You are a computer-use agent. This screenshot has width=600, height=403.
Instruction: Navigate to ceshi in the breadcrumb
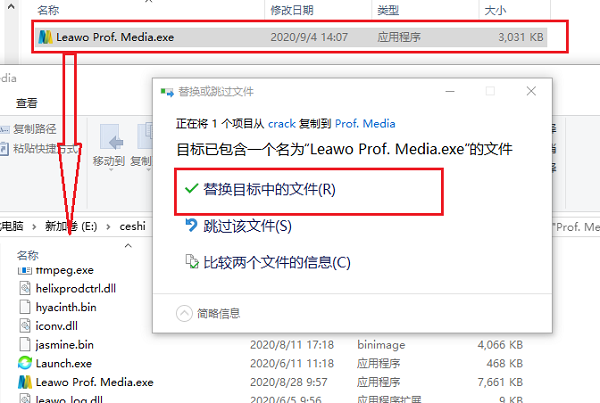point(132,227)
